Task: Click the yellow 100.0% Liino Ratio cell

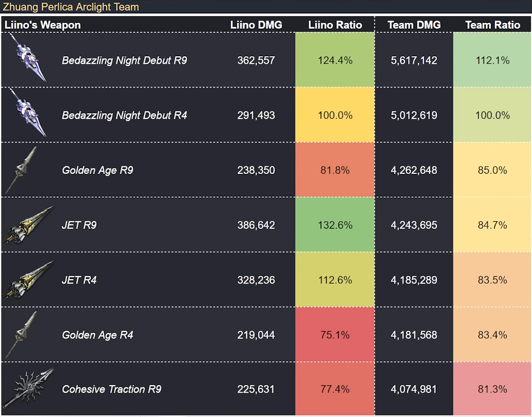Action: click(x=335, y=115)
